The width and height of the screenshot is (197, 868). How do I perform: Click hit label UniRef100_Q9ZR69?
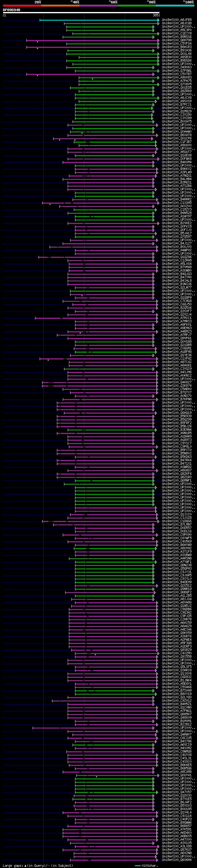tap(177, 91)
